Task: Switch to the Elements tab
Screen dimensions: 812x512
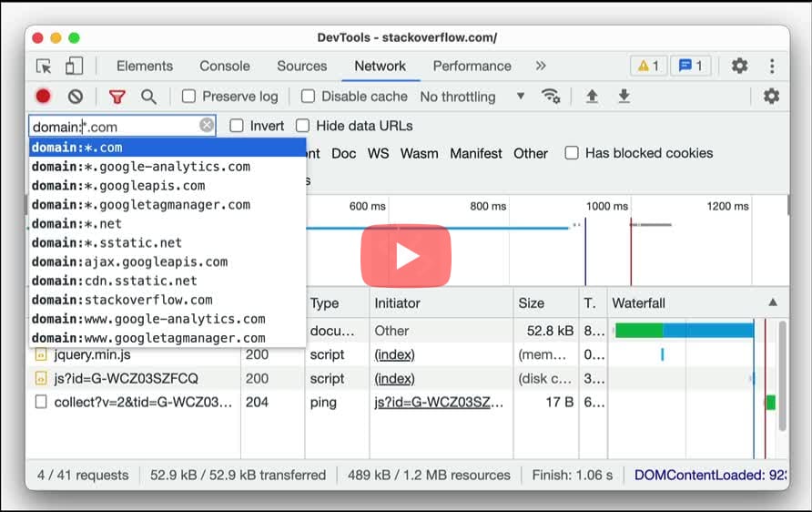Action: coord(145,67)
